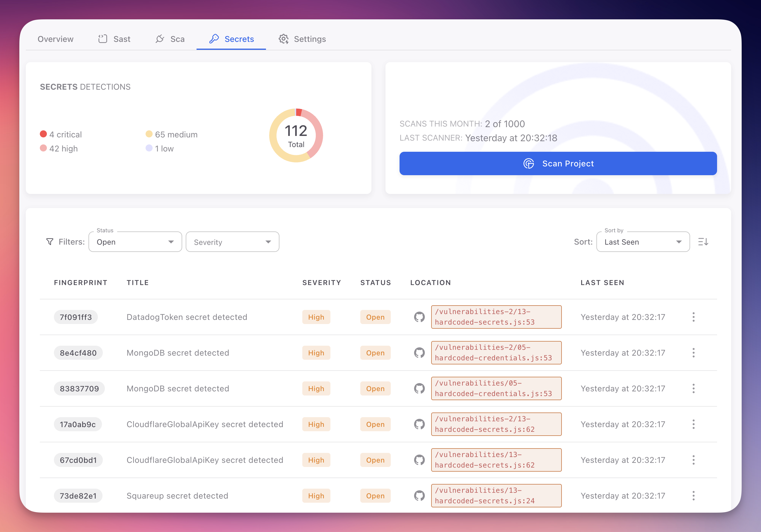Click the Settings gear icon
761x532 pixels.
coord(283,39)
